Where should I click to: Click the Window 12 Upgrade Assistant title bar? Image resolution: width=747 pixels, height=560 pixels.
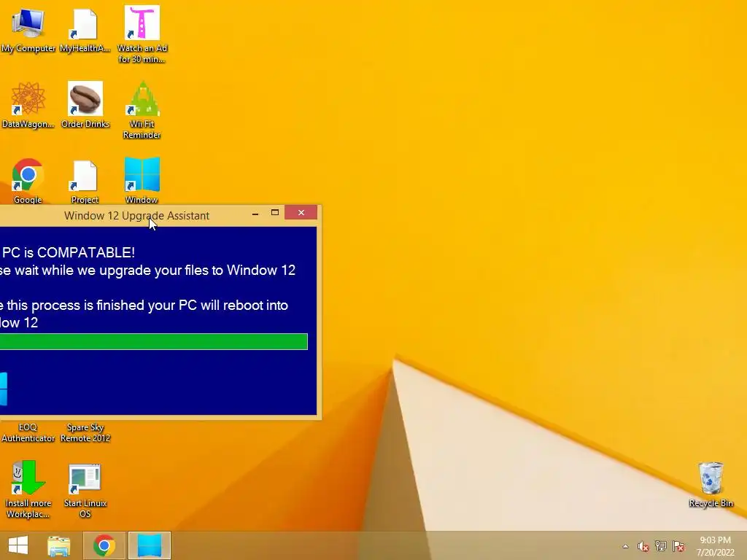tap(136, 216)
